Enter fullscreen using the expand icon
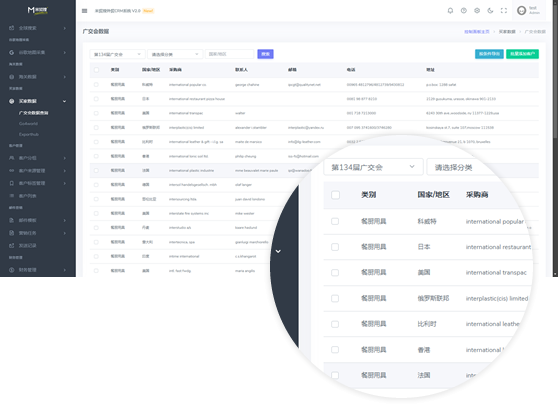This screenshot has width=558, height=404. 504,11
